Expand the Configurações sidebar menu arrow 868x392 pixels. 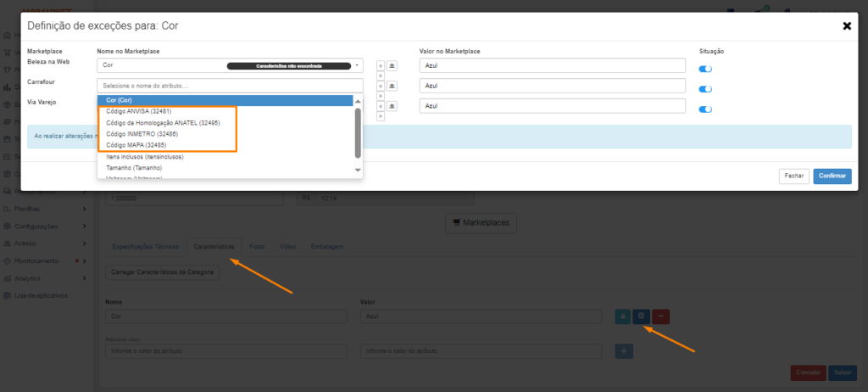click(x=84, y=227)
